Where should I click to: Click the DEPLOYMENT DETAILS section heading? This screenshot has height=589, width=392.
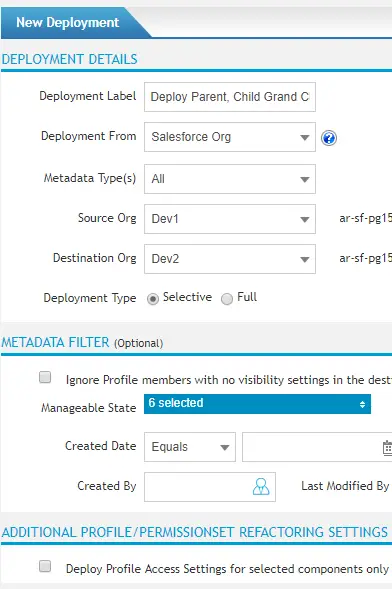[69, 59]
